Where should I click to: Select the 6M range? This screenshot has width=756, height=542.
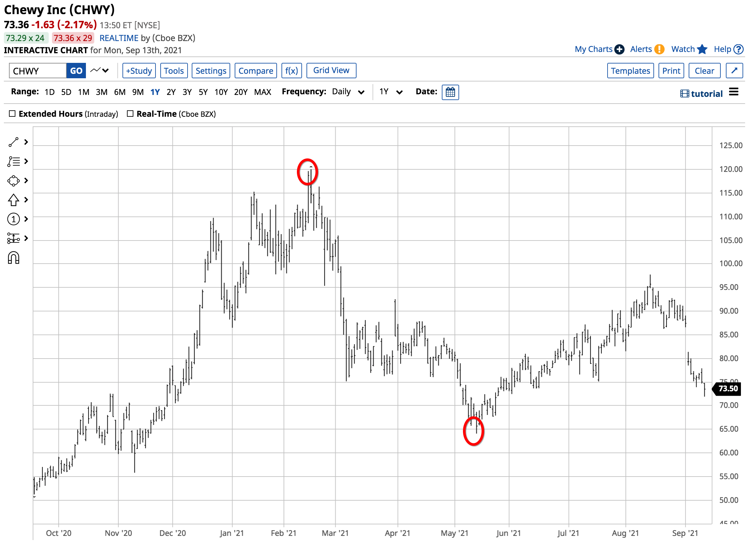click(x=120, y=92)
